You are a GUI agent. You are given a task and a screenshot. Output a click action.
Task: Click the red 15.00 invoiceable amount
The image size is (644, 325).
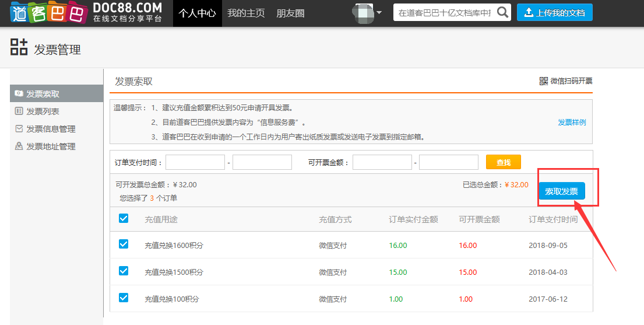point(468,272)
